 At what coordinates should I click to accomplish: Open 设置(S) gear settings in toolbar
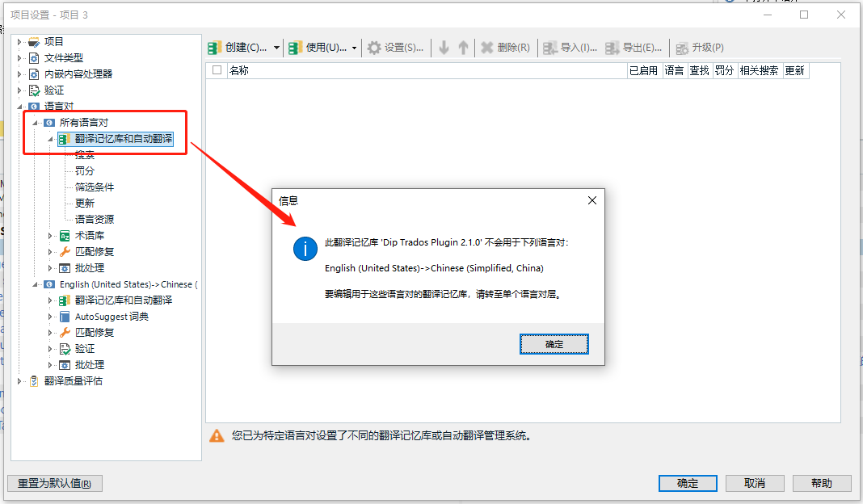click(374, 48)
